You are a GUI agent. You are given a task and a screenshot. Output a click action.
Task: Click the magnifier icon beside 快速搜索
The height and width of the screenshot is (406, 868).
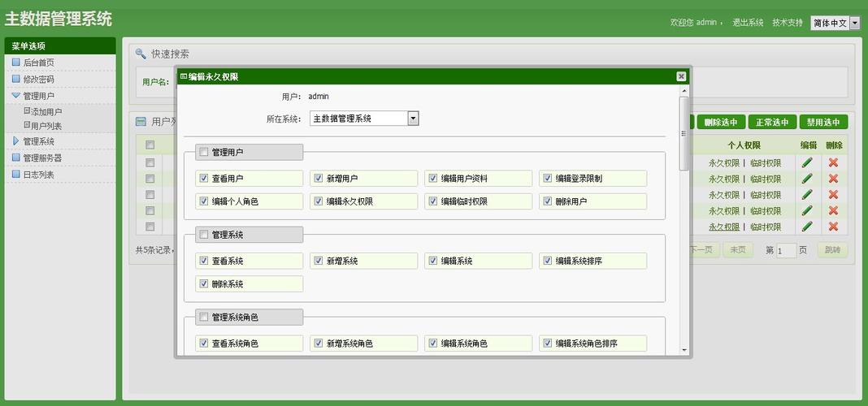[x=141, y=54]
